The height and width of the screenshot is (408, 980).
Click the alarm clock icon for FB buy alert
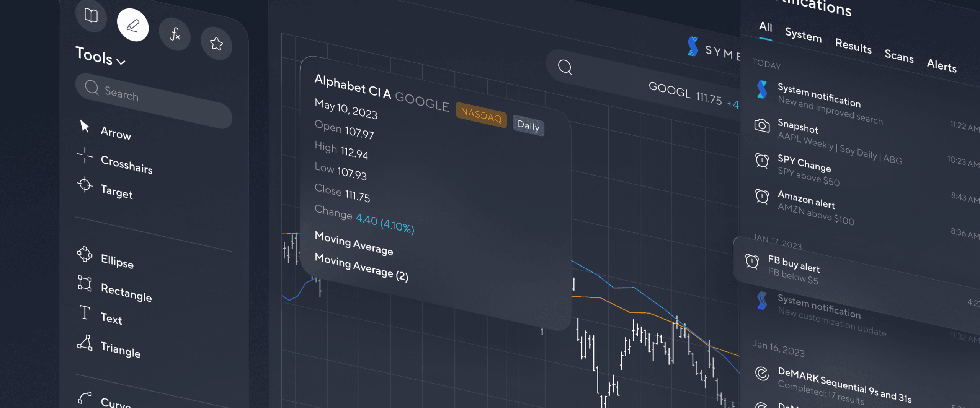click(x=752, y=262)
